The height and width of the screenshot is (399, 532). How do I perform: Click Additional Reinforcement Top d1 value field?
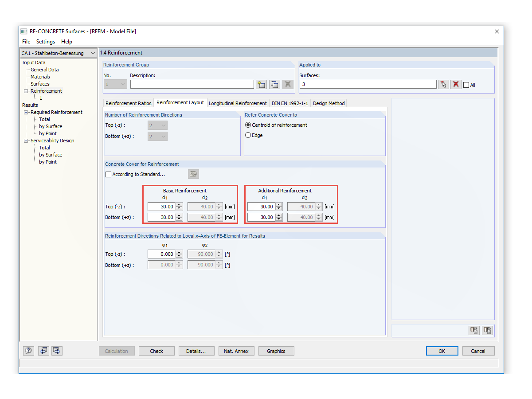click(x=262, y=207)
